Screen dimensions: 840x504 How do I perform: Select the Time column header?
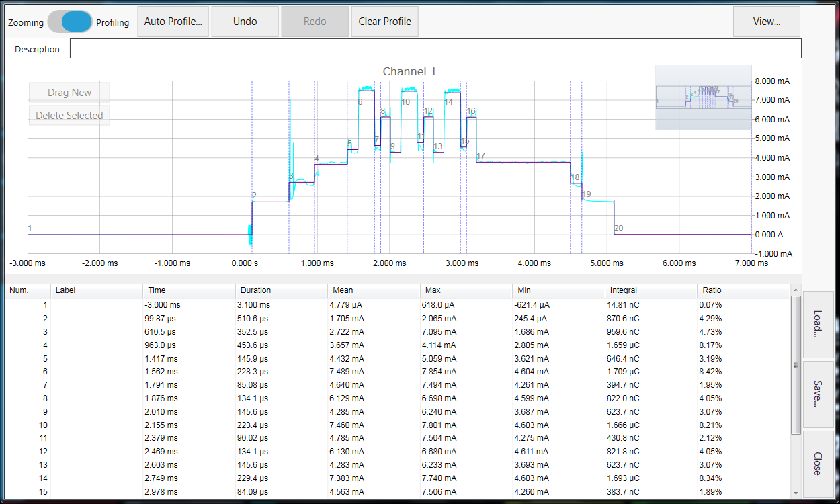point(190,290)
